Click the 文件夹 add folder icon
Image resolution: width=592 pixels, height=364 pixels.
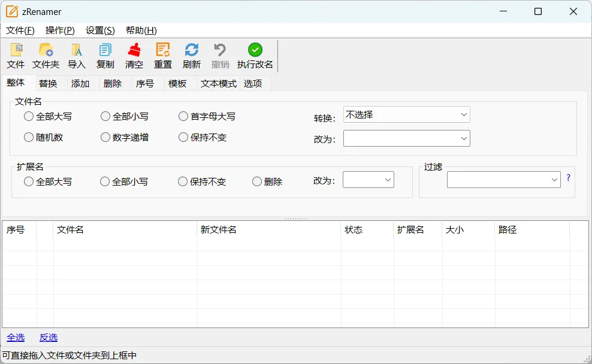[x=46, y=56]
